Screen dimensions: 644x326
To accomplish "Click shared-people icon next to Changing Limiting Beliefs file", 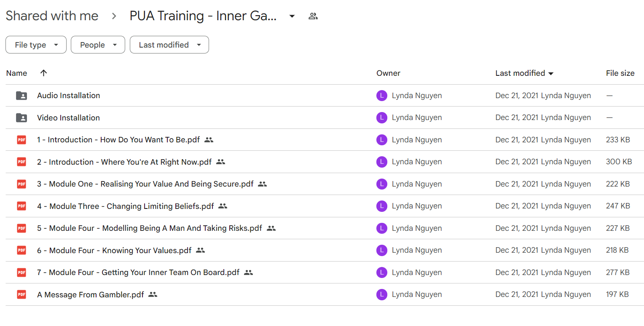I will point(223,206).
